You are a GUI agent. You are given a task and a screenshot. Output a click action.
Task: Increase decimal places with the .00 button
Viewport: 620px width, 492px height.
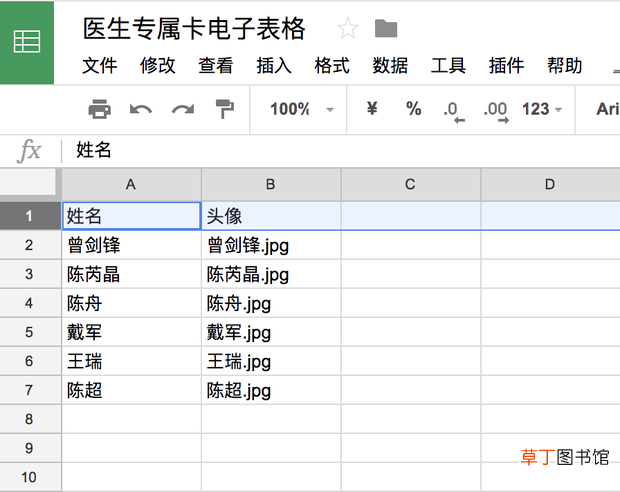pos(496,112)
